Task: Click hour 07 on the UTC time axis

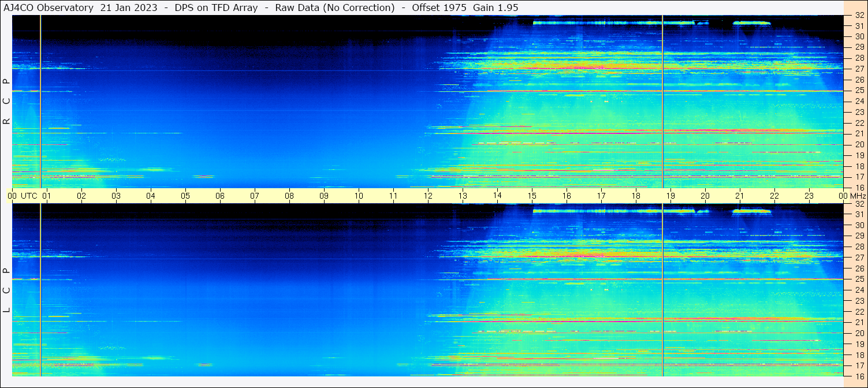Action: (x=255, y=196)
